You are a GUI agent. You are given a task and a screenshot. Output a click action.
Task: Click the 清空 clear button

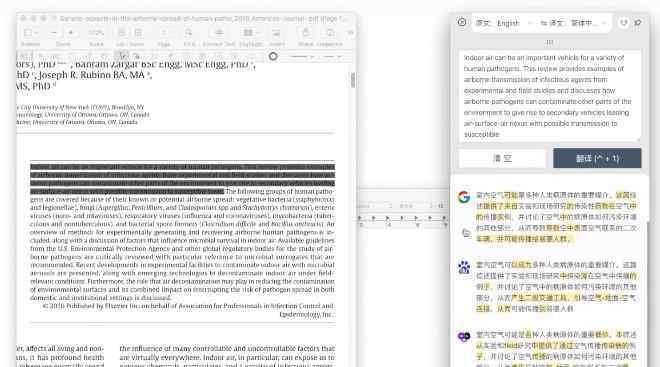tap(502, 158)
